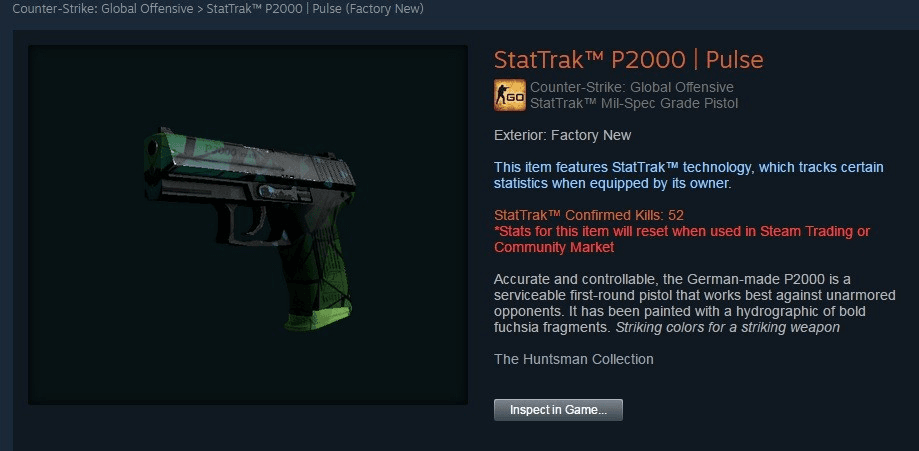Screen dimensions: 919x451
Task: Click the German-made P2000 description paragraph
Action: point(695,303)
